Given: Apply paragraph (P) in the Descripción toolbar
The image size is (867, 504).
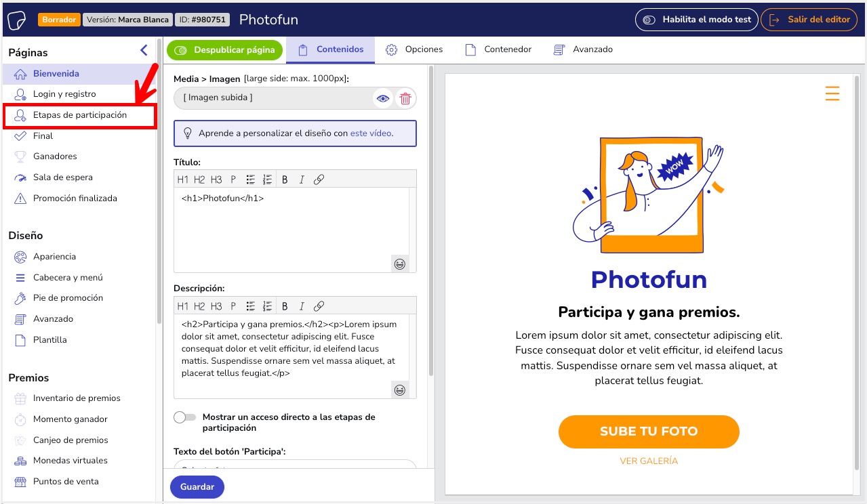Looking at the screenshot, I should click(233, 306).
